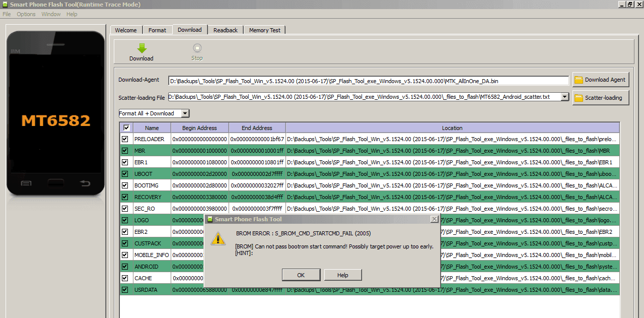Image resolution: width=644 pixels, height=318 pixels.
Task: Click begin address 0x0000000001000000 of MBR
Action: 200,151
